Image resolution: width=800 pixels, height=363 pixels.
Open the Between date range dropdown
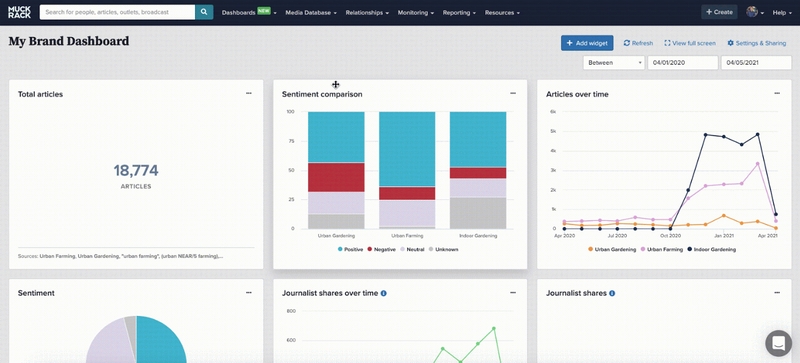(614, 63)
